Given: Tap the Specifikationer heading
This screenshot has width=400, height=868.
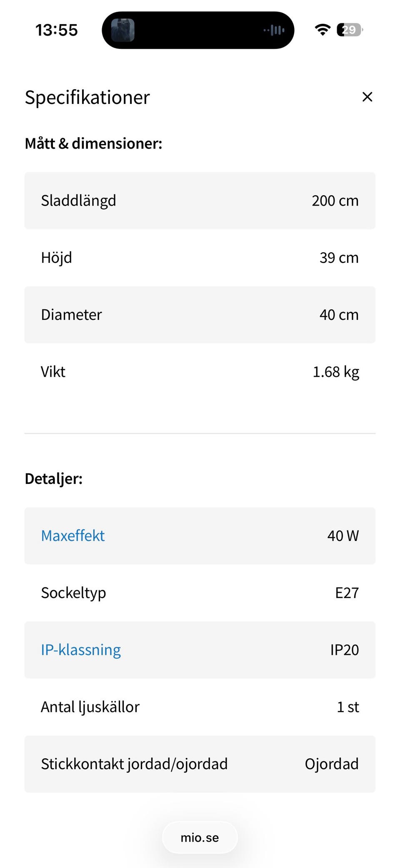Looking at the screenshot, I should coord(87,98).
